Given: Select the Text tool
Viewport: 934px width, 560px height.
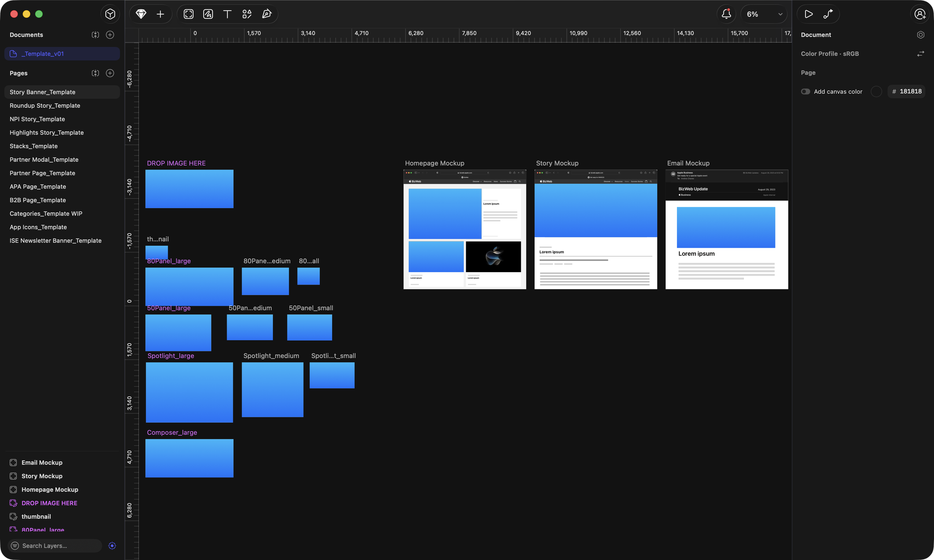Looking at the screenshot, I should pyautogui.click(x=227, y=14).
